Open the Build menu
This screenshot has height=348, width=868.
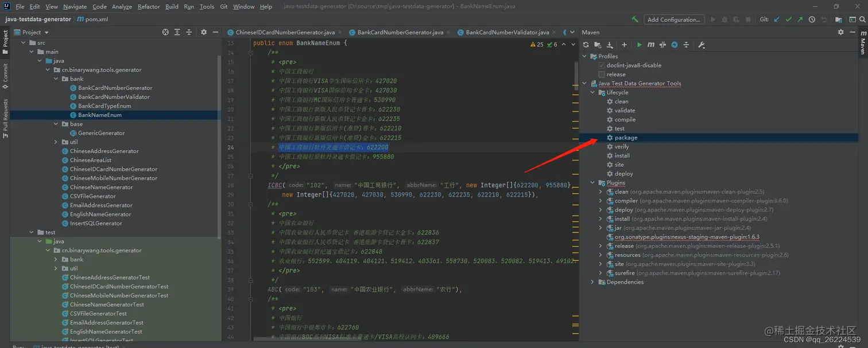(x=172, y=6)
